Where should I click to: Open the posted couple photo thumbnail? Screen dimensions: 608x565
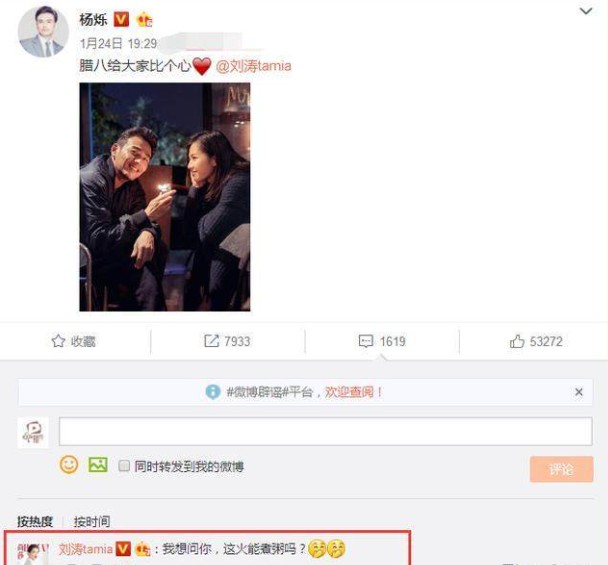(165, 197)
